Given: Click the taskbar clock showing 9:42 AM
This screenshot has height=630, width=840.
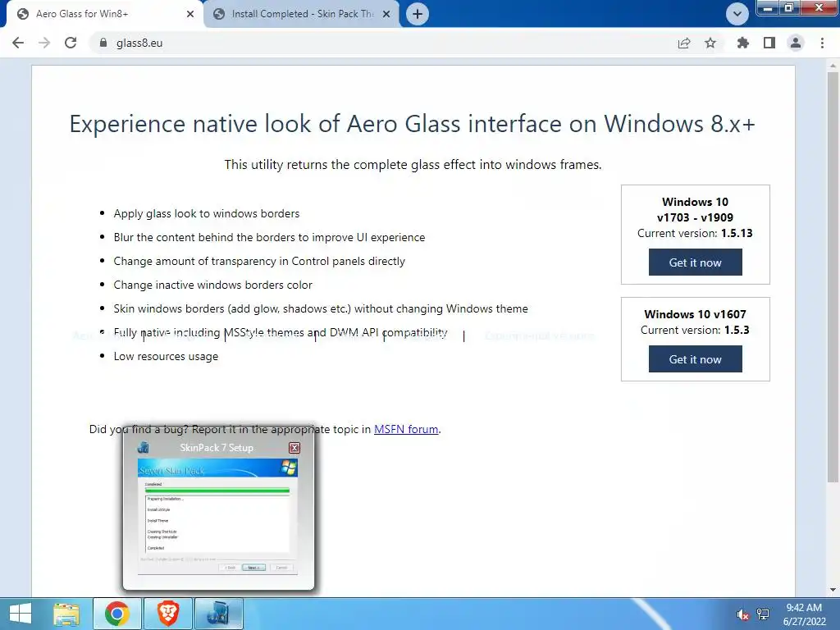Looking at the screenshot, I should pyautogui.click(x=804, y=614).
